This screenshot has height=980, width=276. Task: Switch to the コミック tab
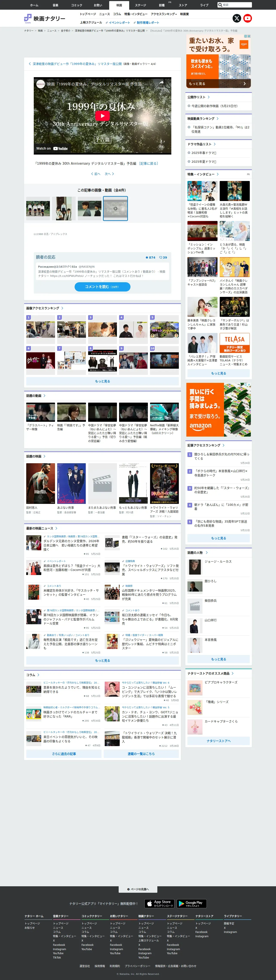pos(77,5)
